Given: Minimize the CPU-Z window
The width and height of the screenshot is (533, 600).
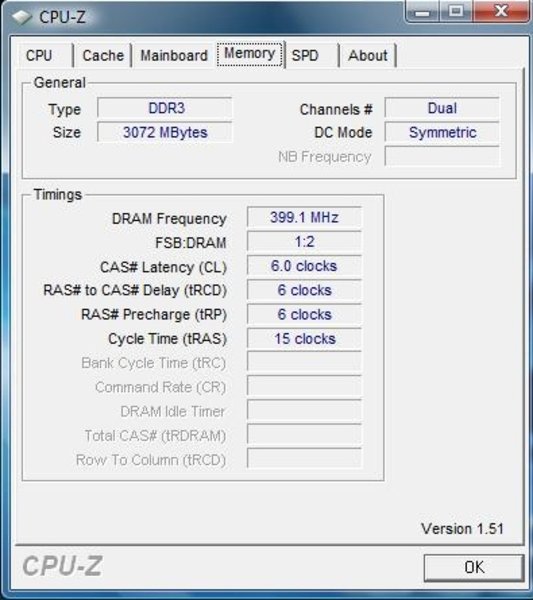Looking at the screenshot, I should coord(422,11).
